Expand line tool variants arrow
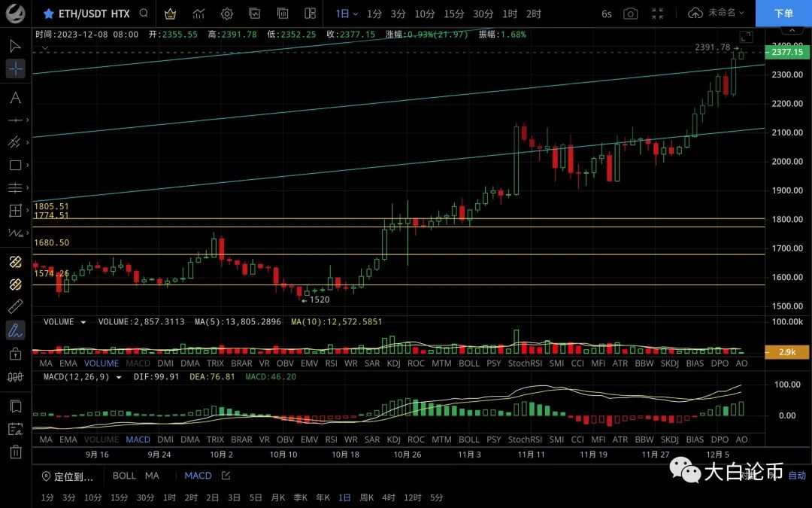 28,120
